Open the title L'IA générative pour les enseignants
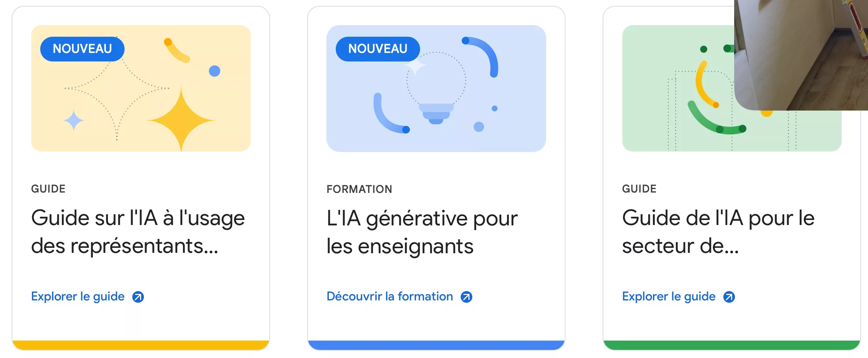This screenshot has width=868, height=358. point(422,232)
